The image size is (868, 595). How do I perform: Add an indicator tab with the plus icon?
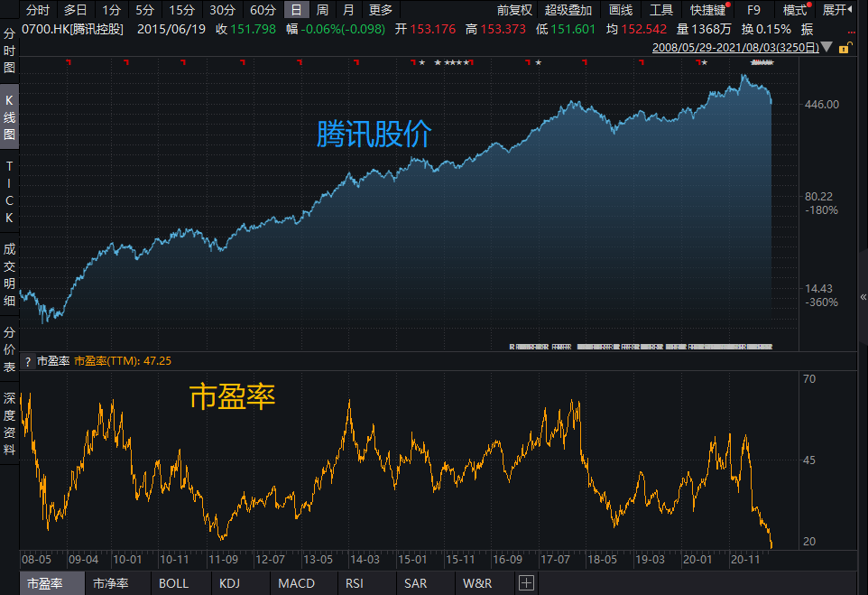pyautogui.click(x=526, y=583)
